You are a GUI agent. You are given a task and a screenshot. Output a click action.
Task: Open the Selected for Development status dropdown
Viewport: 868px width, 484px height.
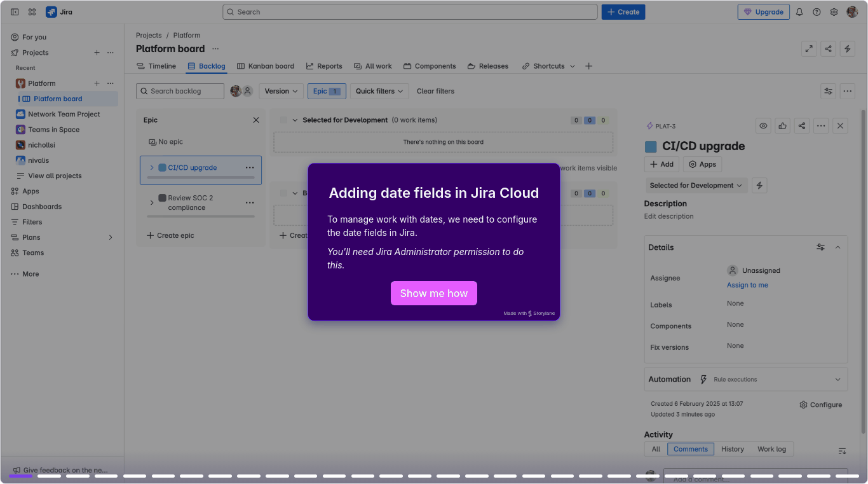(696, 185)
